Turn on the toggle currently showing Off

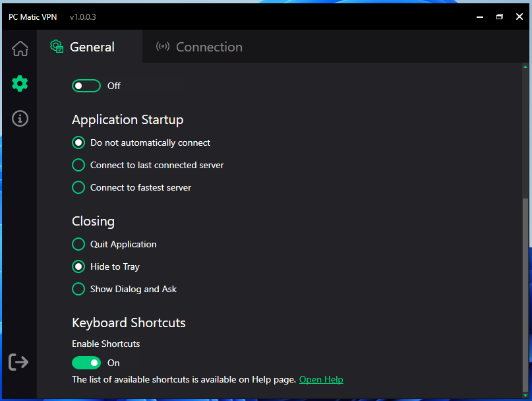pos(86,86)
